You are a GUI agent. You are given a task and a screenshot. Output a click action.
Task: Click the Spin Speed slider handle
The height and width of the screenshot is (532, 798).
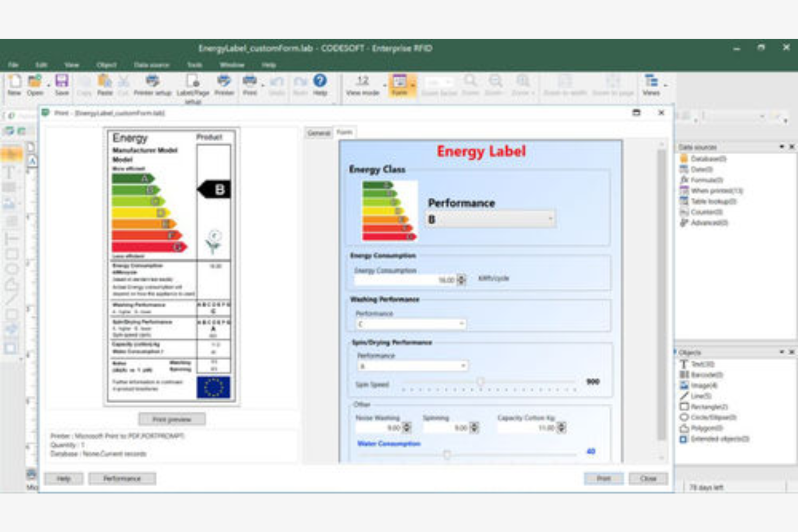click(480, 382)
